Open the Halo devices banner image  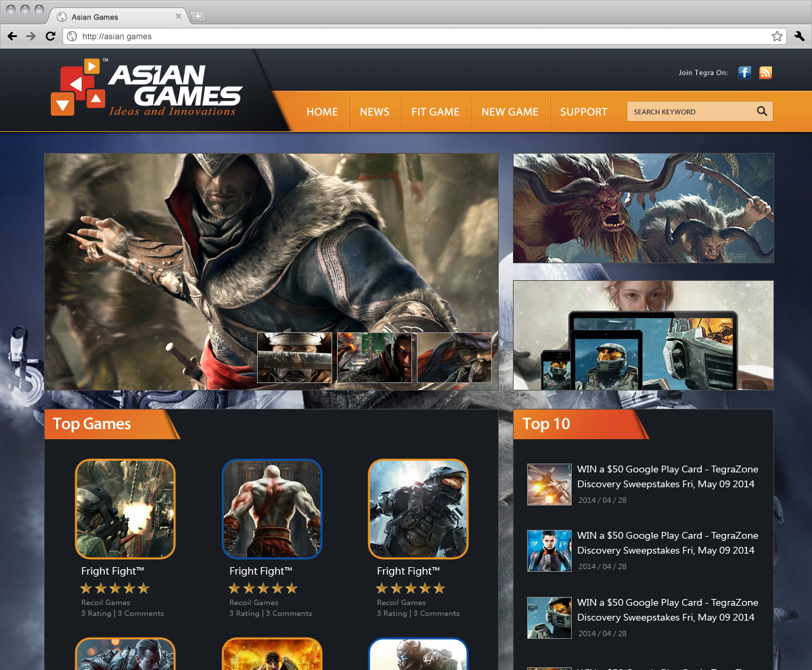[644, 335]
